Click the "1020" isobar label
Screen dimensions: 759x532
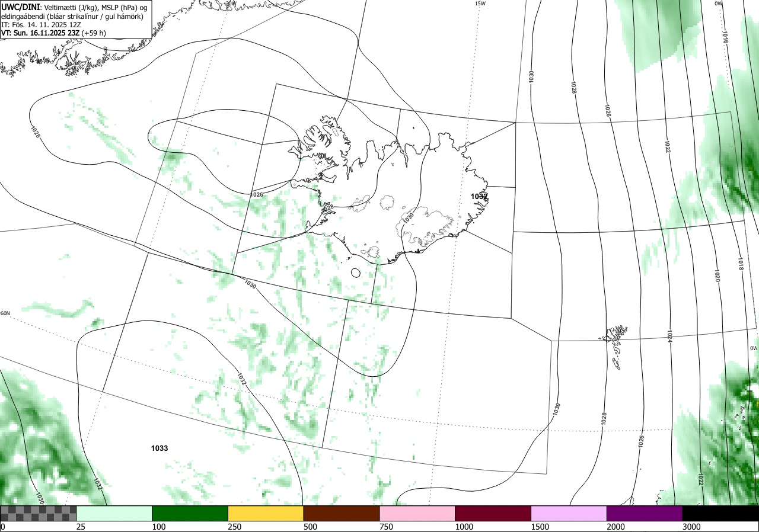pyautogui.click(x=717, y=274)
